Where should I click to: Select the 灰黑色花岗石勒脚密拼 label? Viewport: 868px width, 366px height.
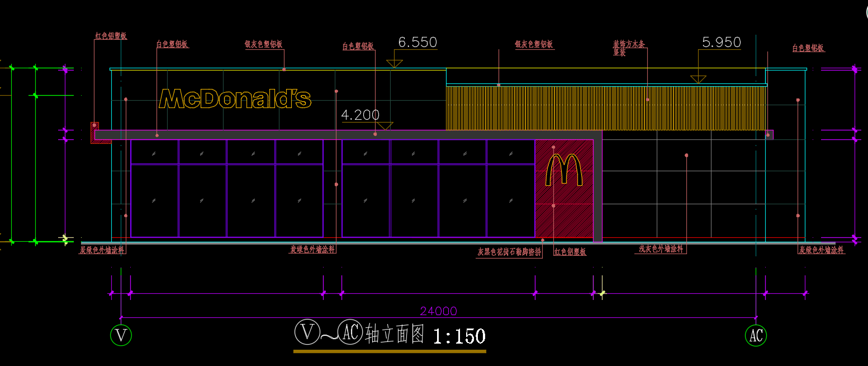click(509, 252)
